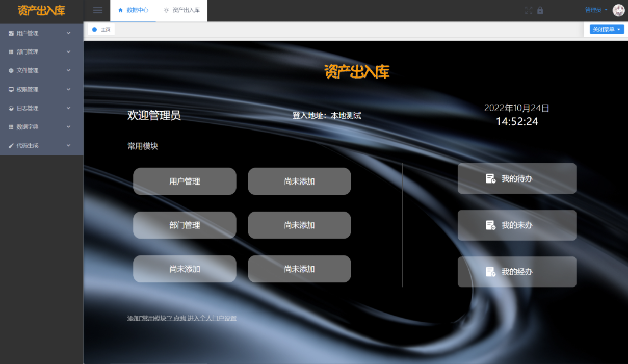Click the 数据字典 sidebar grid icon
Image resolution: width=628 pixels, height=364 pixels.
point(11,127)
